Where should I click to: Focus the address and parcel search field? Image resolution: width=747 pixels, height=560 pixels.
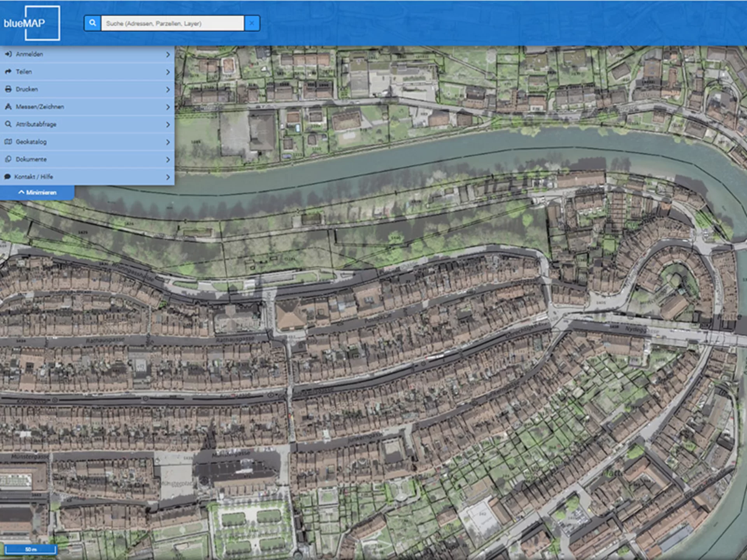click(x=172, y=23)
